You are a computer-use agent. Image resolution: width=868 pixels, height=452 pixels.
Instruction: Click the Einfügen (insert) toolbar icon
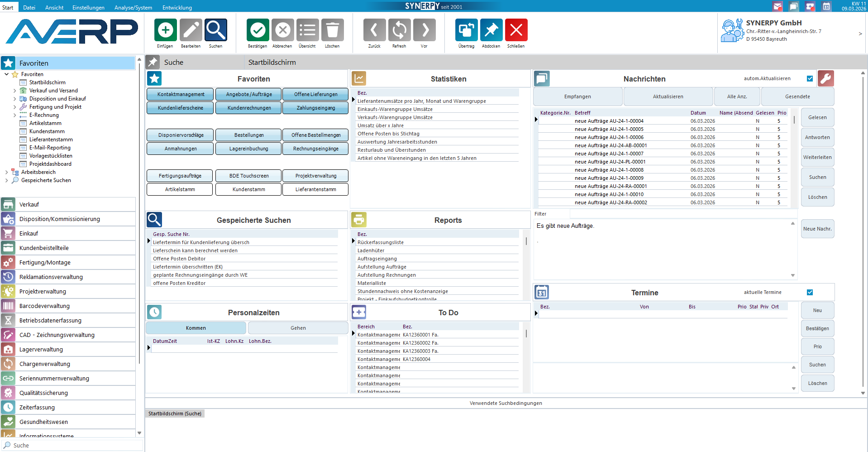click(x=165, y=30)
